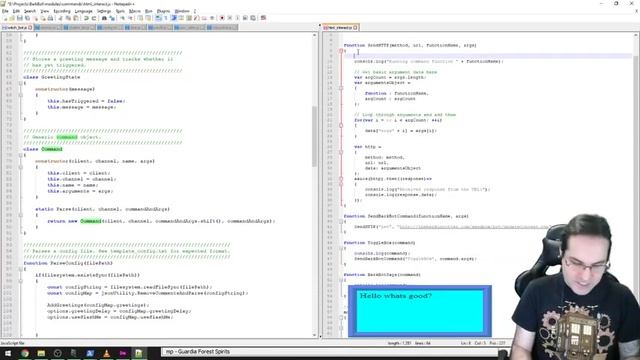
Task: Collapse the Command constructor fold marker
Action: coord(20,167)
